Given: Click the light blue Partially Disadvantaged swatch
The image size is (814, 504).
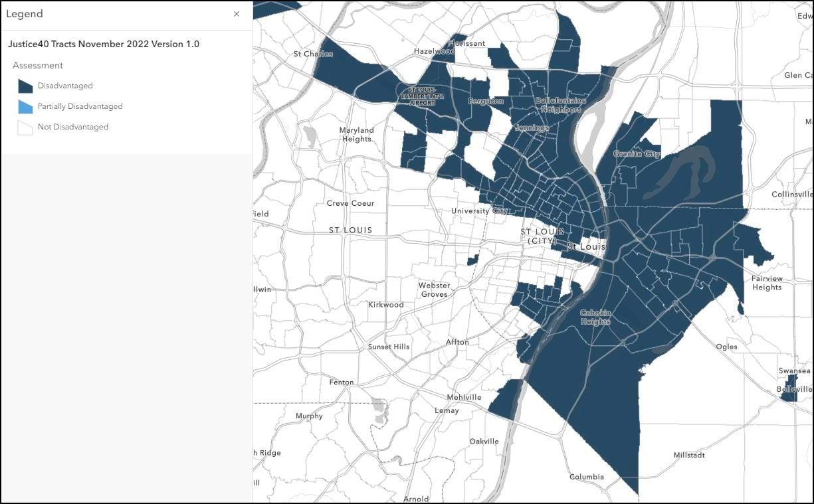Looking at the screenshot, I should click(25, 106).
